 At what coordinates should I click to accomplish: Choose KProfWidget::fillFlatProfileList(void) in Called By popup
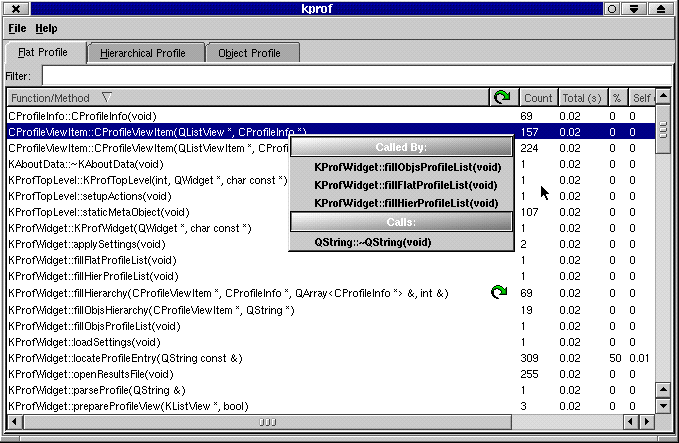coord(401,185)
